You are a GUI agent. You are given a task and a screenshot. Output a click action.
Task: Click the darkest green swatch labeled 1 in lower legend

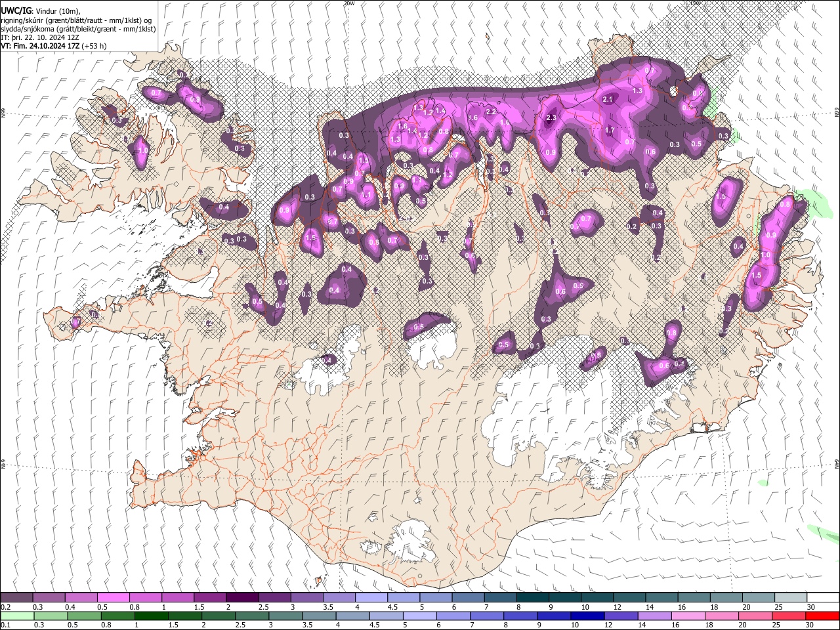coord(152,616)
